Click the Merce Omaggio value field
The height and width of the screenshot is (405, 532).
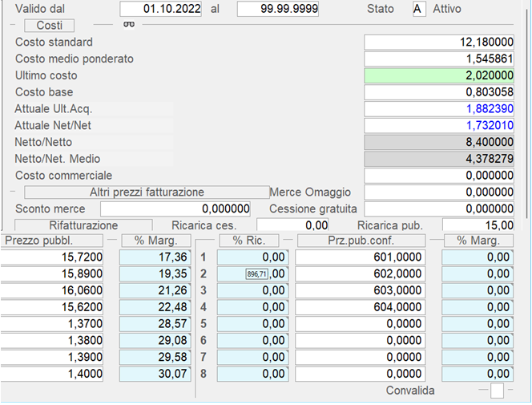pyautogui.click(x=439, y=192)
